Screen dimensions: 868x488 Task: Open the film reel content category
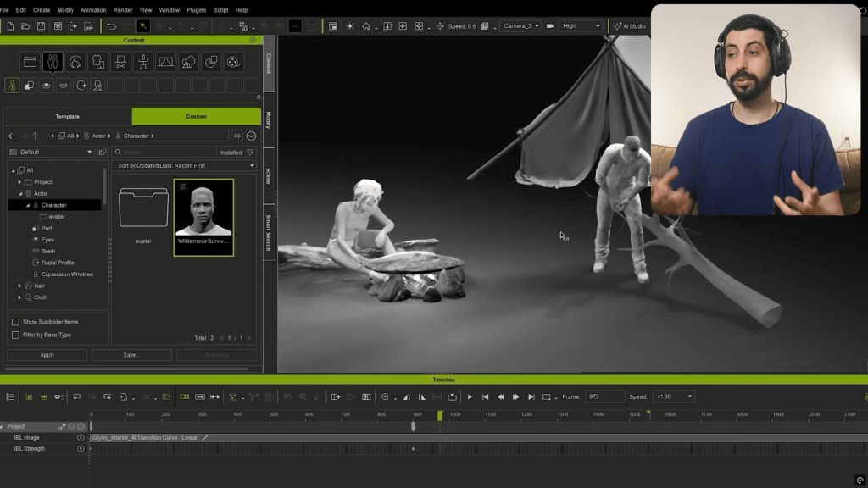pos(234,62)
